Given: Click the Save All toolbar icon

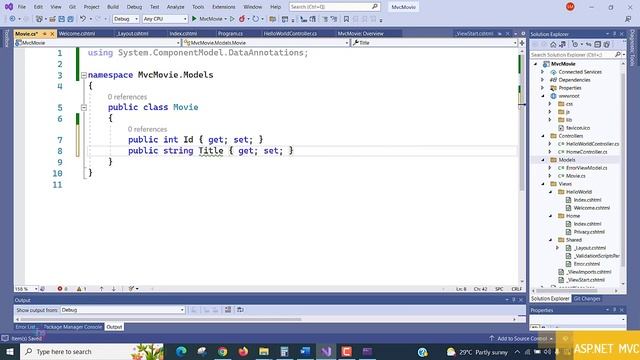Looking at the screenshot, I should [x=70, y=19].
